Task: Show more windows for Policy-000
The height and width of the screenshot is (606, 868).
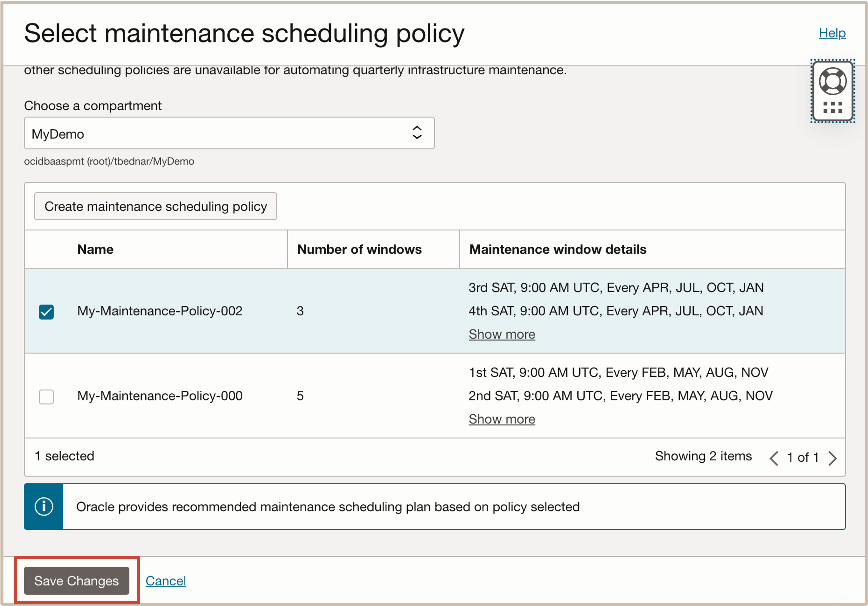Action: tap(502, 419)
